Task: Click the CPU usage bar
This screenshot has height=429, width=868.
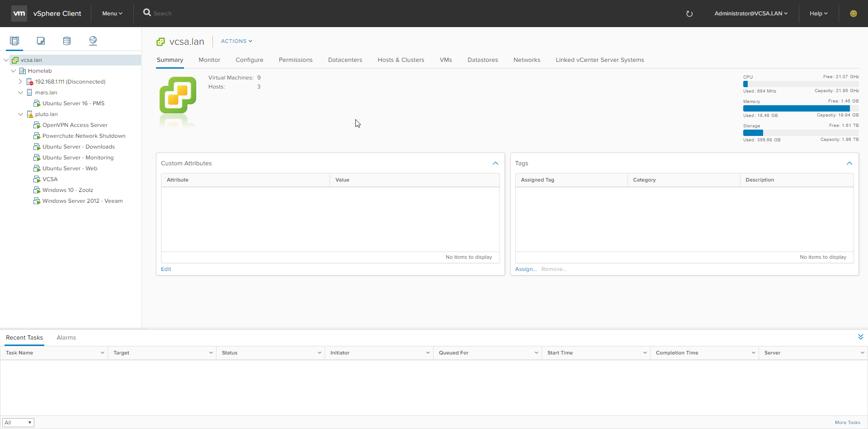Action: 801,84
